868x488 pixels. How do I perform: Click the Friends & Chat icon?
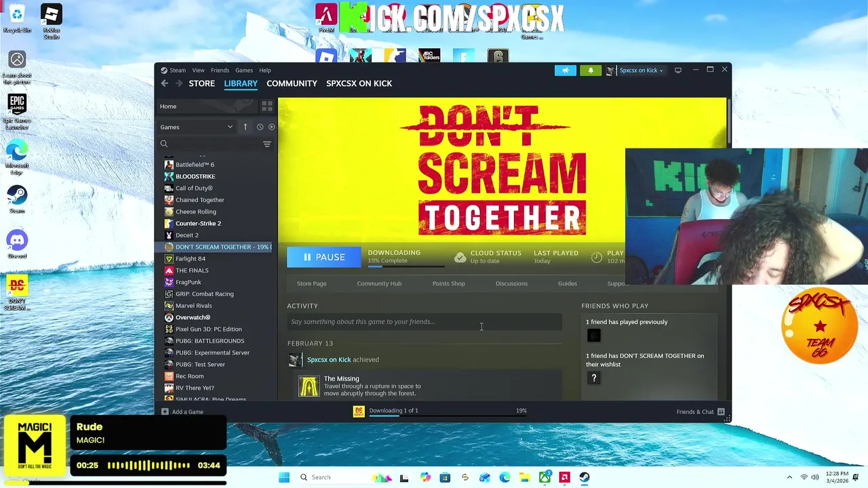721,411
